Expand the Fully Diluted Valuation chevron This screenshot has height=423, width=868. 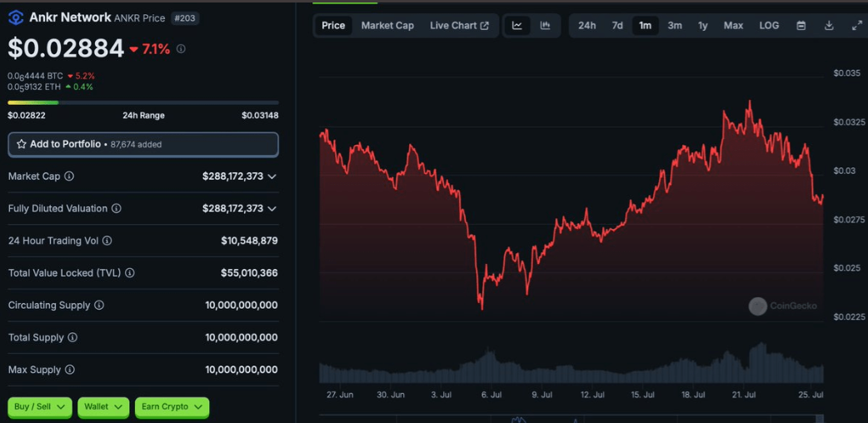coord(272,209)
